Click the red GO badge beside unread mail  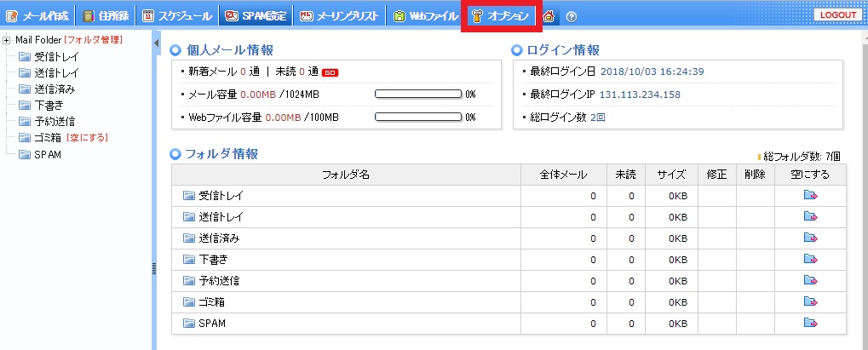coord(331,72)
